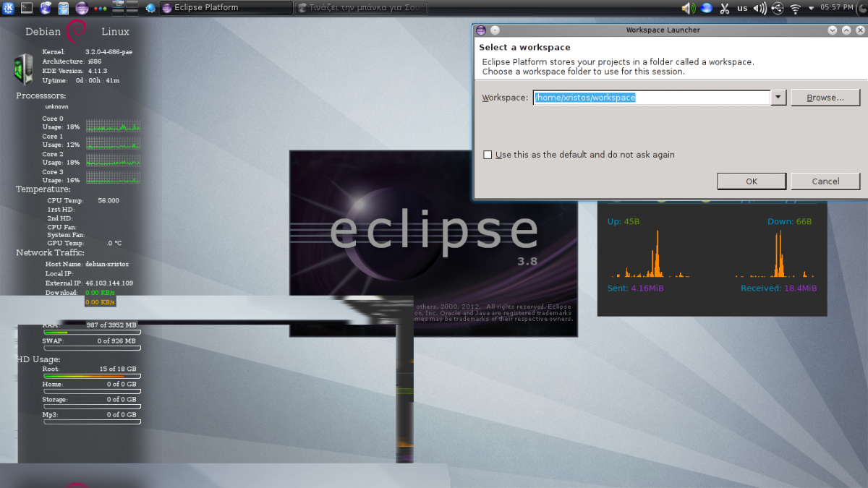Click the 'Processors:' heading
Image resolution: width=868 pixels, height=488 pixels.
(x=41, y=95)
